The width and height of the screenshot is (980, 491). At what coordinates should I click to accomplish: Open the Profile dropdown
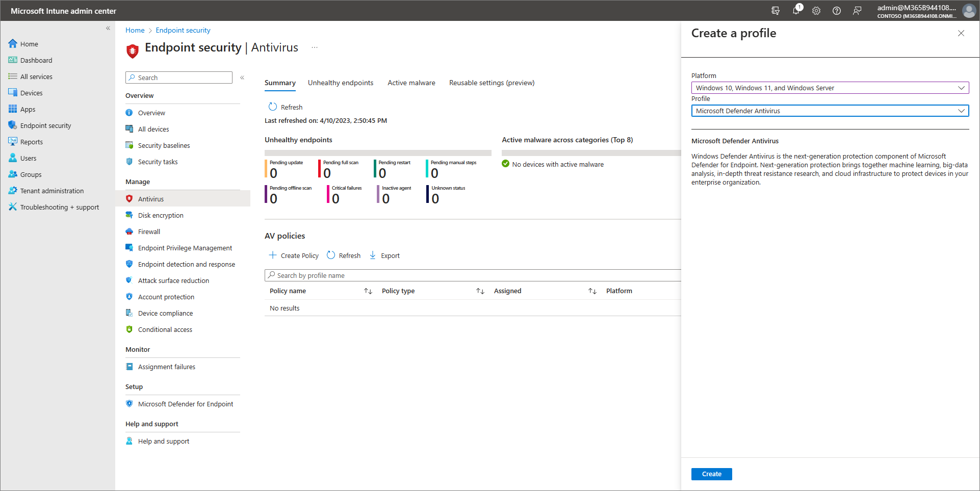[x=830, y=111]
